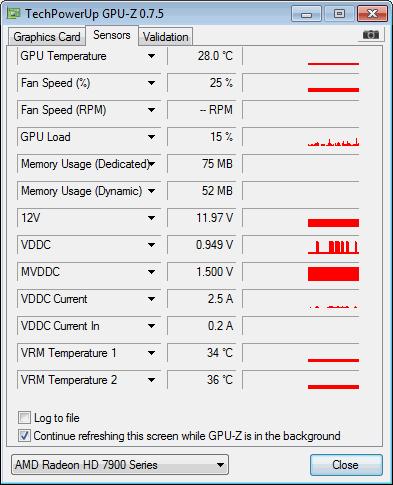393x485 pixels.
Task: Click the GPU Load history graph
Action: pos(301,137)
